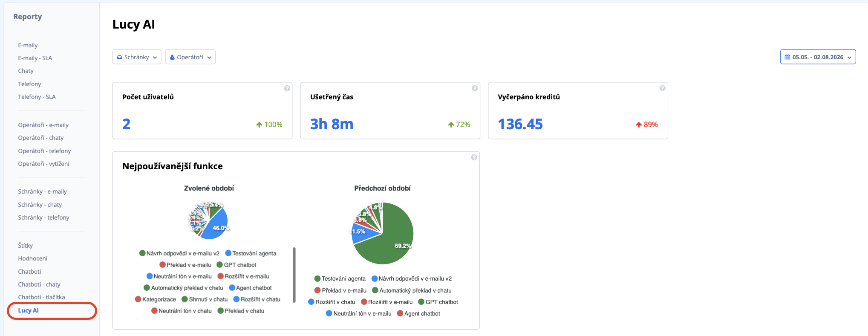
Task: Click the Vyčerpáno kreditů value 136.45
Action: click(x=520, y=124)
